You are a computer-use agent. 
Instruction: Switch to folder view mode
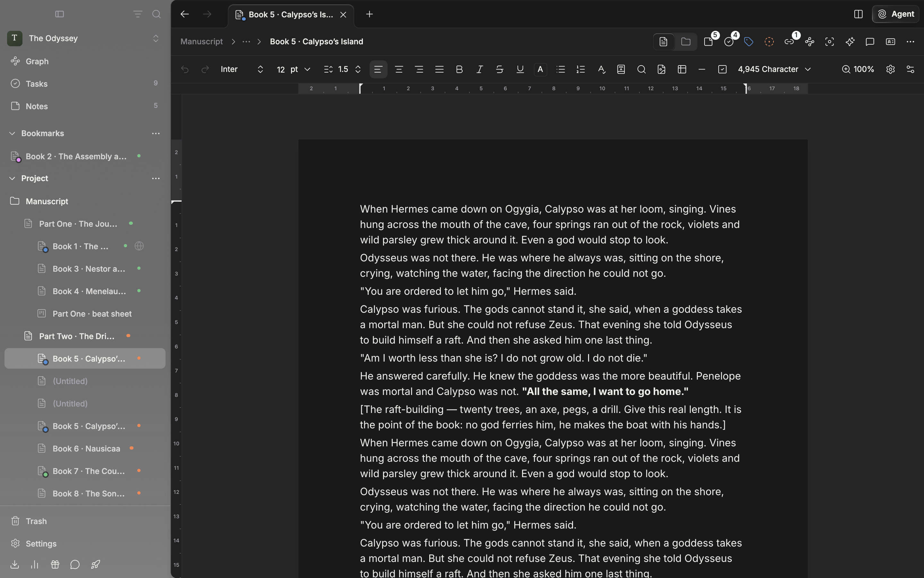pos(686,42)
